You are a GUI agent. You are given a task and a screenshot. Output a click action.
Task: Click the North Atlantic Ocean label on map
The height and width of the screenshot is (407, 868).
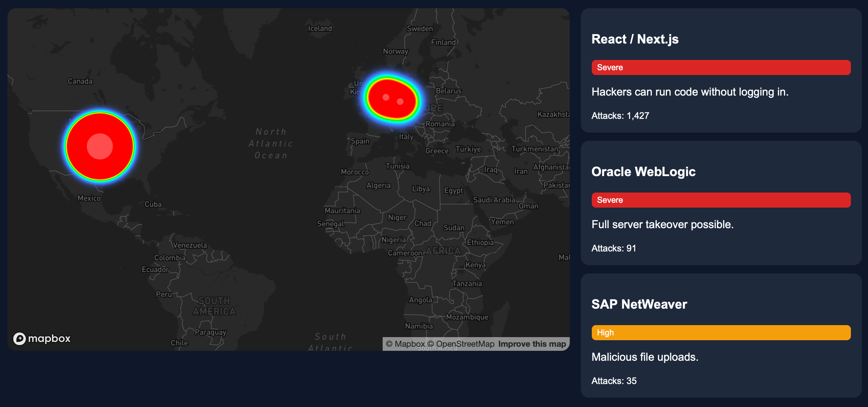(x=271, y=144)
